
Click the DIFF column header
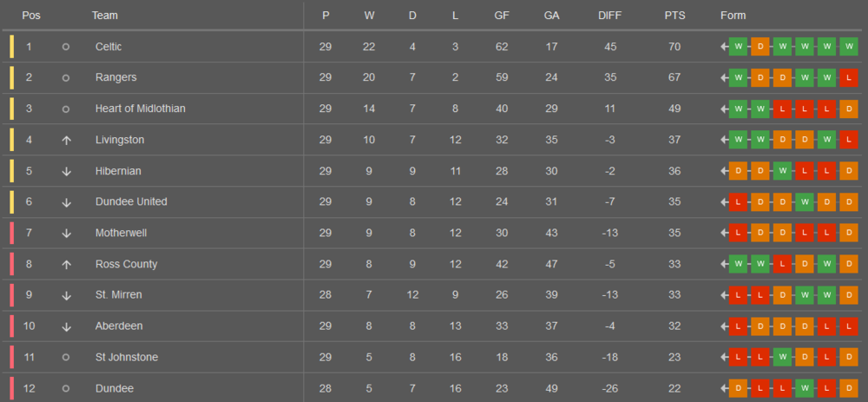click(x=610, y=16)
